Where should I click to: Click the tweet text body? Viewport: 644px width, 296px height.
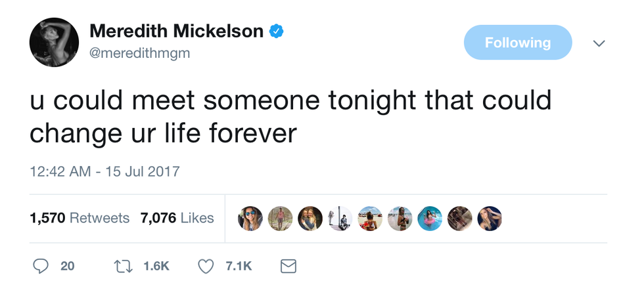290,116
